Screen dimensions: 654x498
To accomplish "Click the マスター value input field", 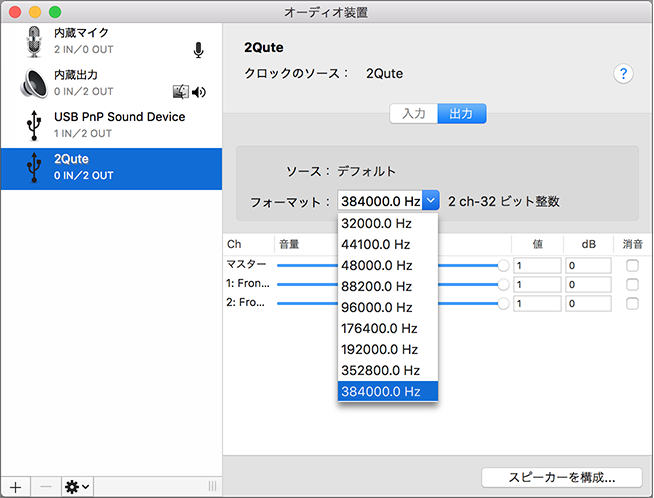I will coord(537,265).
